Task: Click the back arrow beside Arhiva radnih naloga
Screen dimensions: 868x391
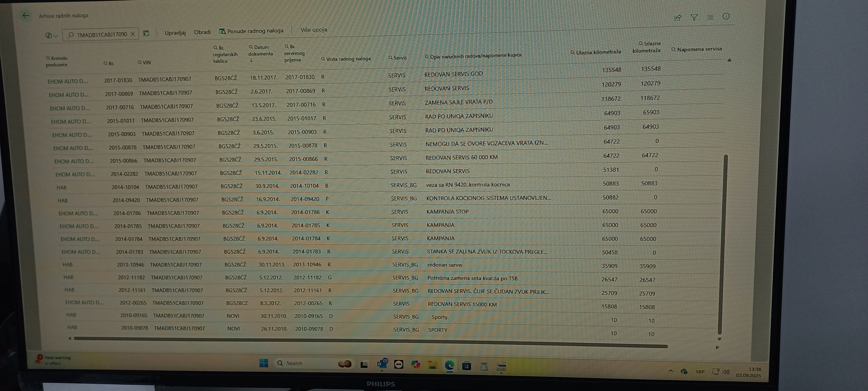Action: (x=26, y=16)
